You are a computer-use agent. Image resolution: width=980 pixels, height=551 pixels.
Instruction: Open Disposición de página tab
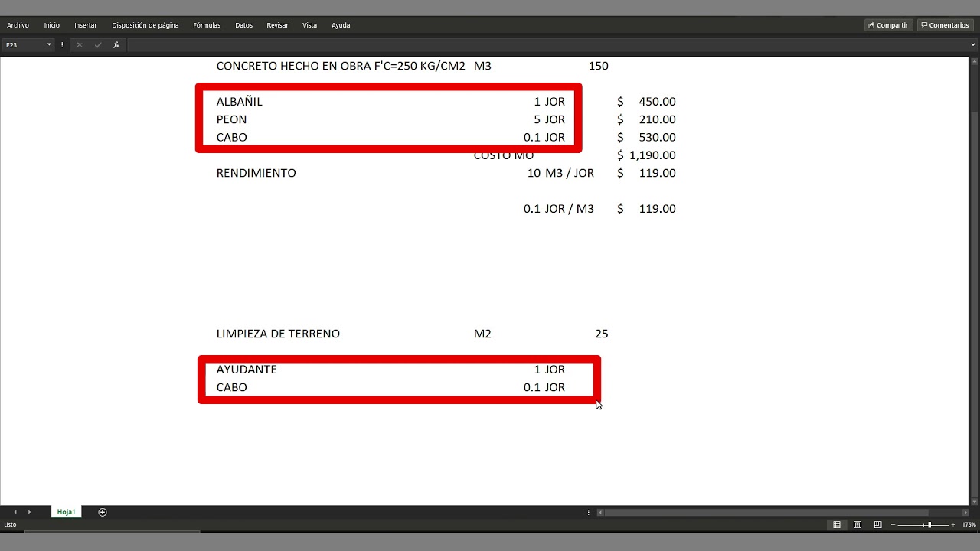[145, 25]
